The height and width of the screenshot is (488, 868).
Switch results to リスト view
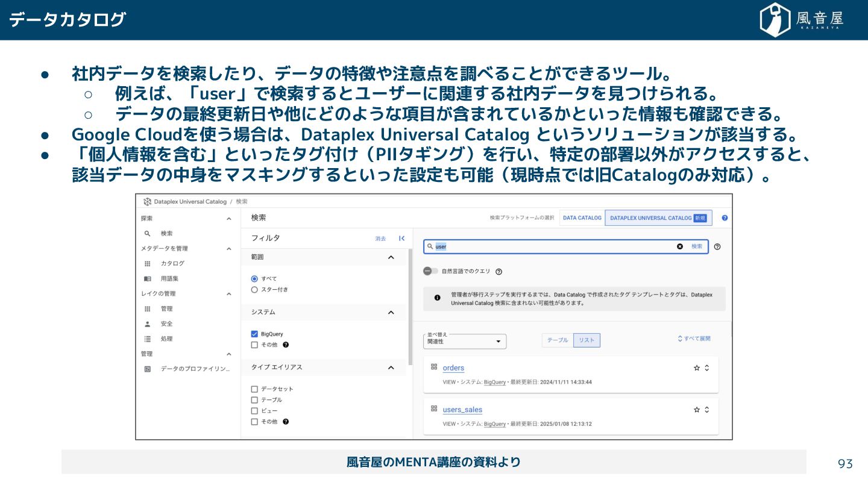coord(587,340)
